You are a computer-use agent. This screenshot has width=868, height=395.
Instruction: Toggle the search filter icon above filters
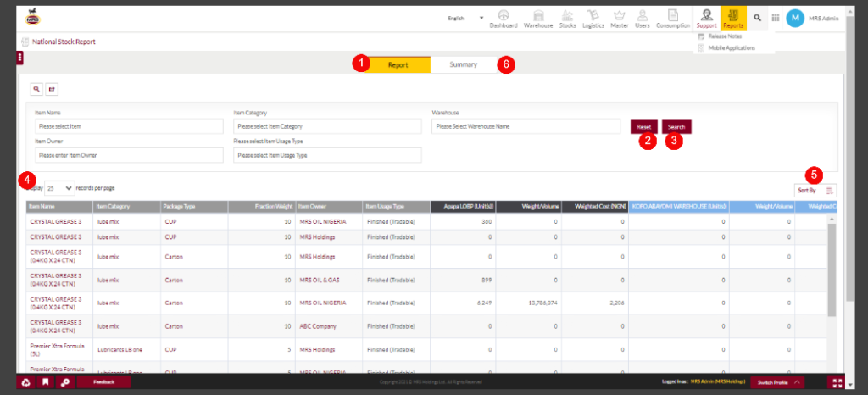(x=36, y=88)
